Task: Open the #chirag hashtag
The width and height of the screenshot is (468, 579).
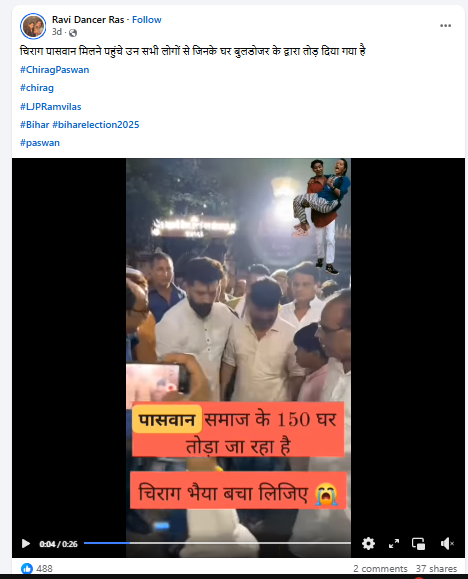Action: [37, 88]
